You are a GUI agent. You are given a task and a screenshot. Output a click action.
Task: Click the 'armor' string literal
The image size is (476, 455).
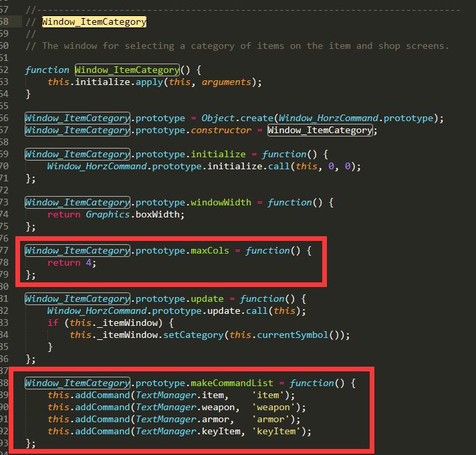click(271, 420)
